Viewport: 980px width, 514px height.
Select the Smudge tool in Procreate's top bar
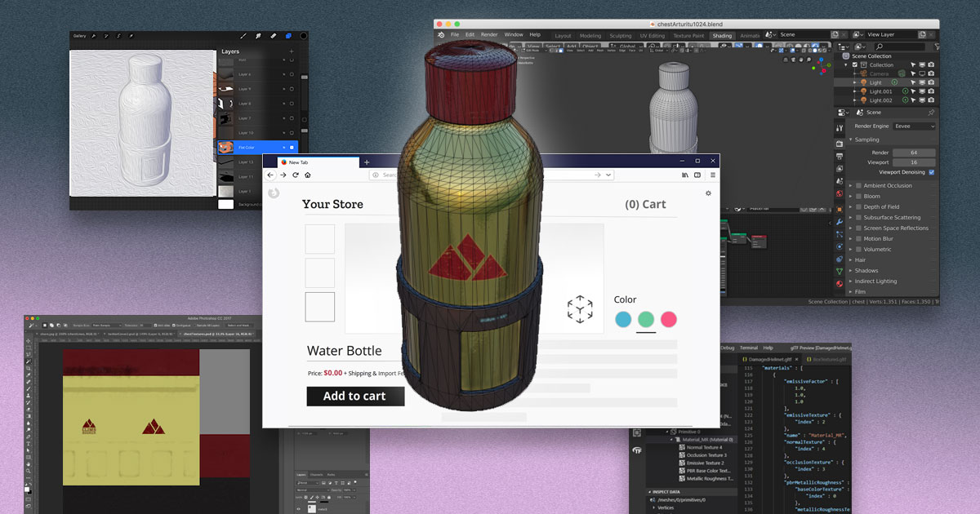[x=258, y=36]
